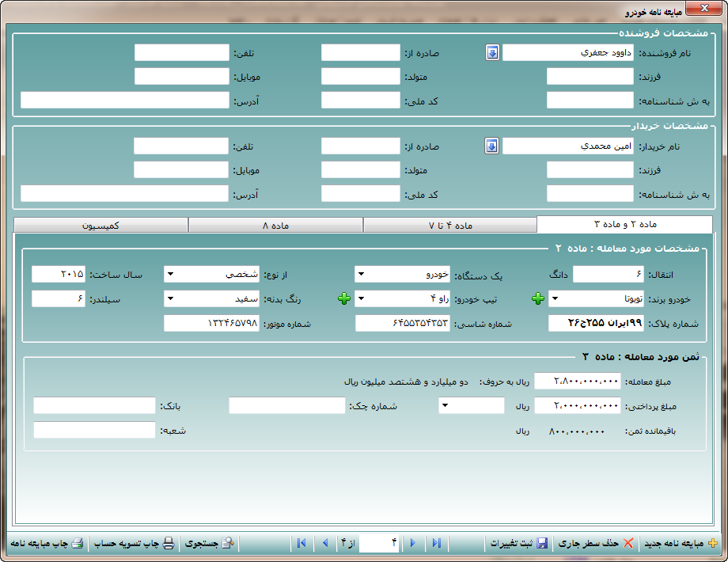The image size is (728, 562).
Task: Click the single left-pointing navigation arrow
Action: (324, 544)
